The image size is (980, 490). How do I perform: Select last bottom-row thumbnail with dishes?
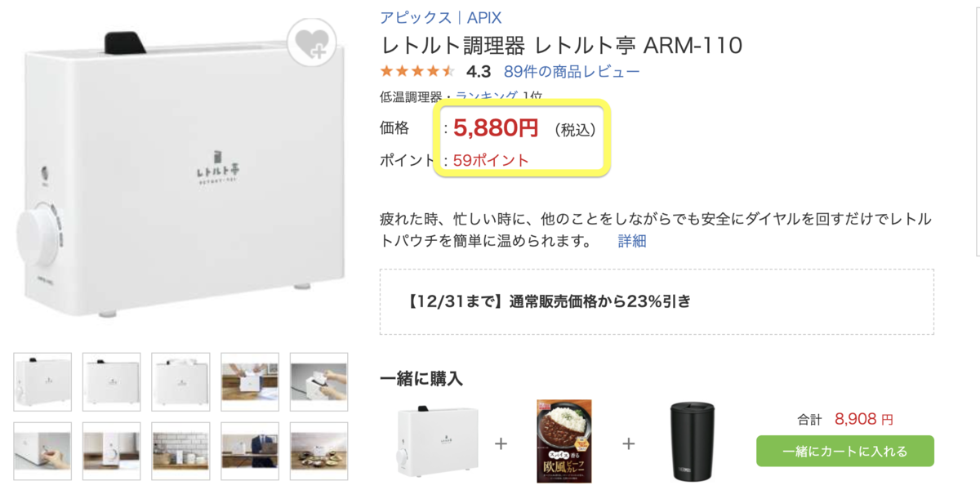pos(319,451)
